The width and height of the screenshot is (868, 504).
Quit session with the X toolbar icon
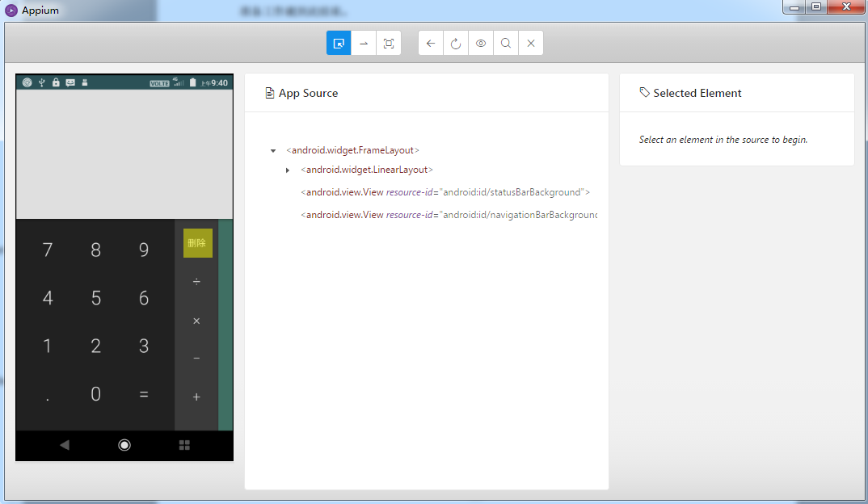tap(531, 43)
